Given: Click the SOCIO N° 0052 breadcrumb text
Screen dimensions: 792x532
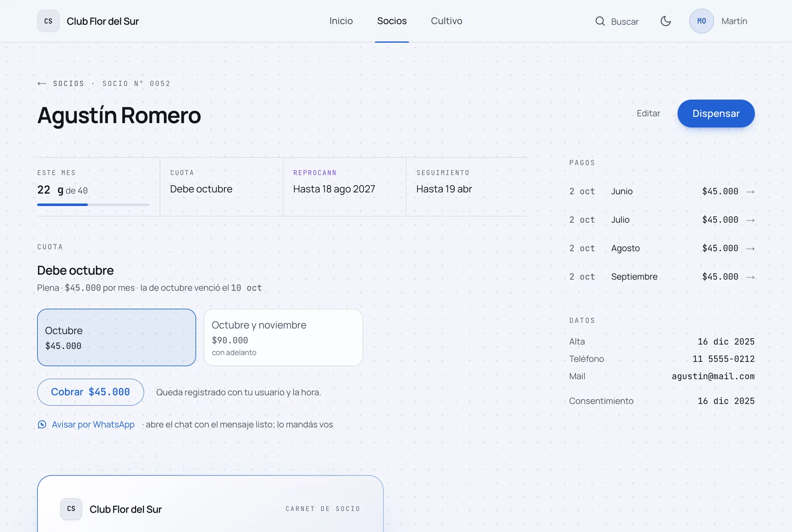Looking at the screenshot, I should pyautogui.click(x=136, y=84).
